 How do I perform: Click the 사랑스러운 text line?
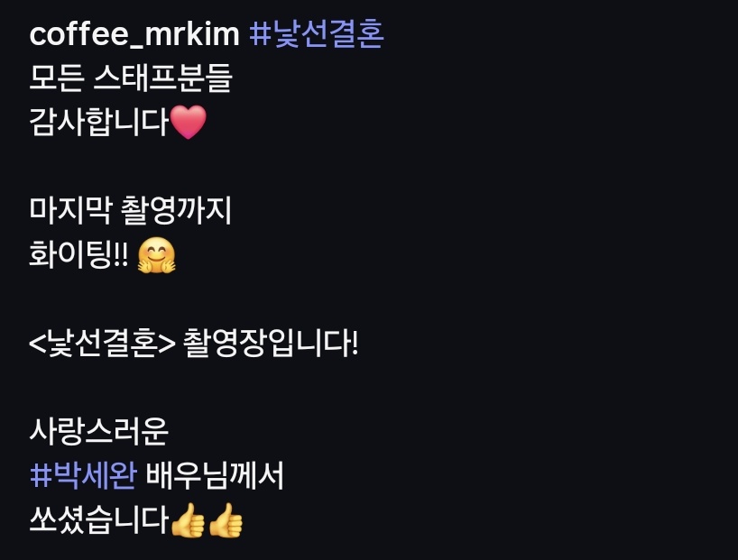[x=99, y=432]
